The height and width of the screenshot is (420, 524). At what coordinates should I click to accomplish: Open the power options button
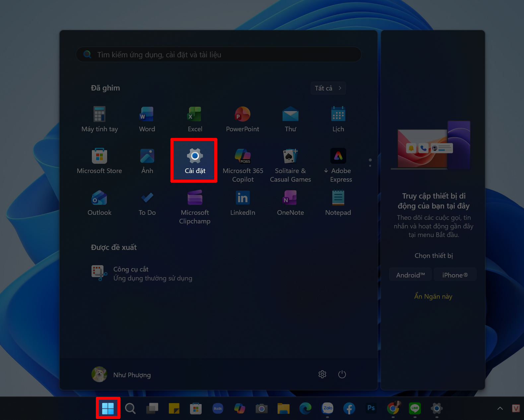342,375
